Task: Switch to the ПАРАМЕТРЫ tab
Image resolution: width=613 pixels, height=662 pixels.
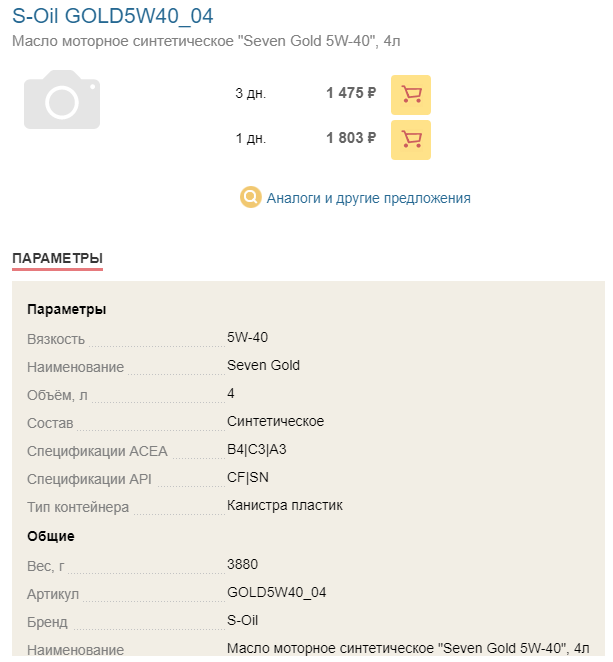Action: [x=57, y=258]
